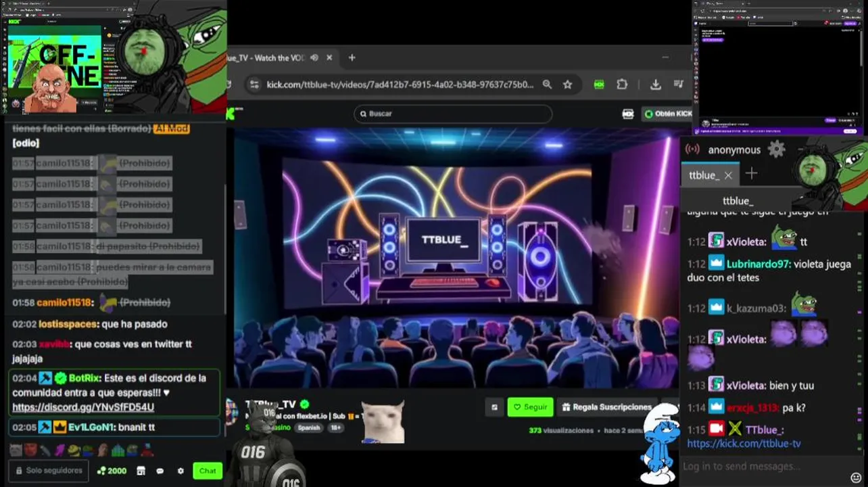868x487 pixels.
Task: Close the ttblue_ chat tab
Action: point(728,175)
